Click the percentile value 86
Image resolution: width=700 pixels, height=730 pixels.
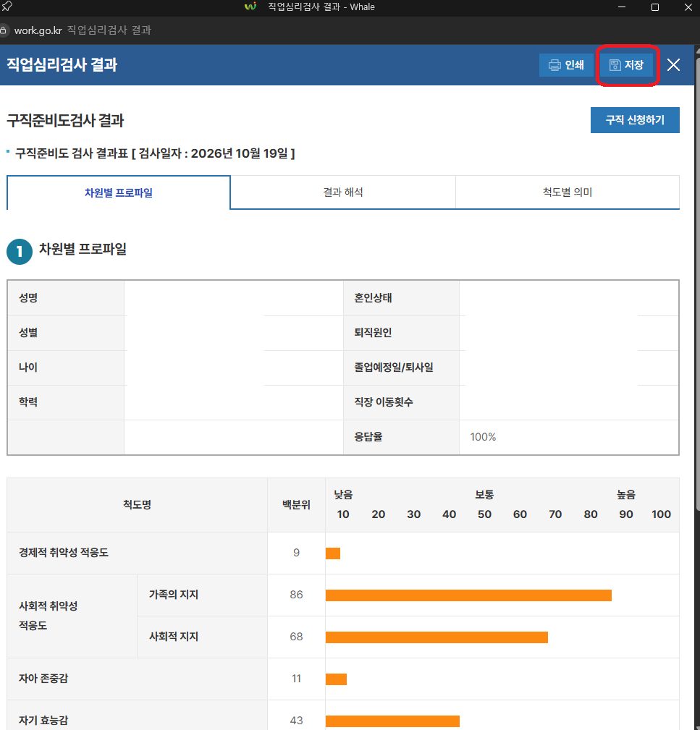296,595
